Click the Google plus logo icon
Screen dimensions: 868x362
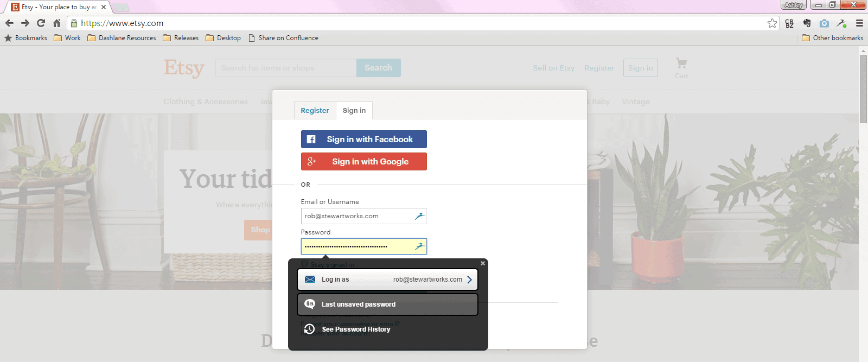coord(311,161)
